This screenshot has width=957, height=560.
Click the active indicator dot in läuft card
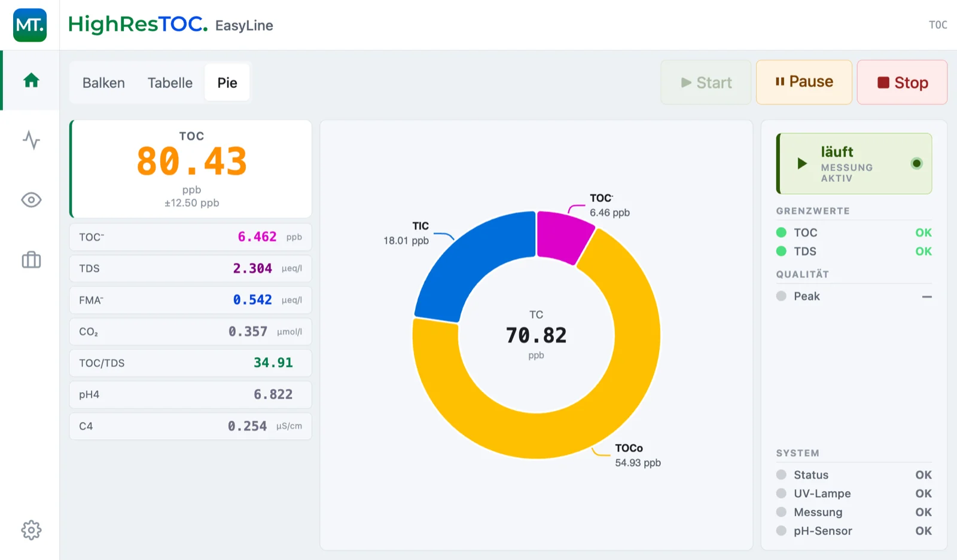(x=916, y=163)
